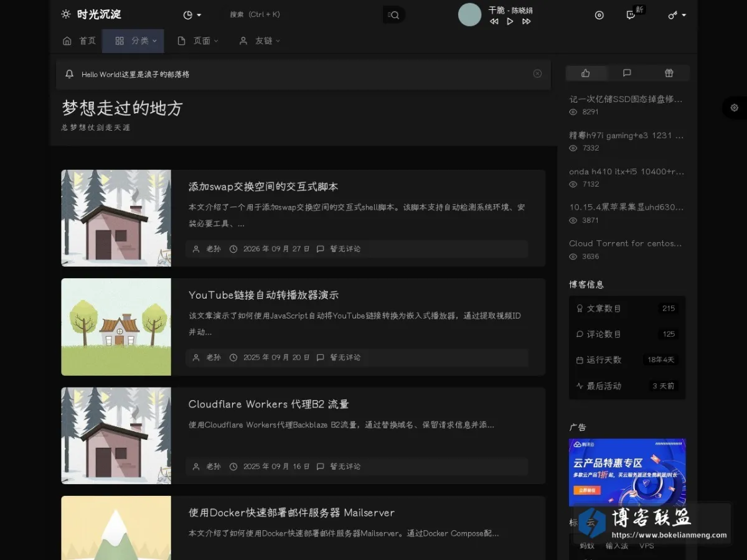Click the 评论数目 row showing 125
Image resolution: width=747 pixels, height=560 pixels.
pyautogui.click(x=627, y=334)
